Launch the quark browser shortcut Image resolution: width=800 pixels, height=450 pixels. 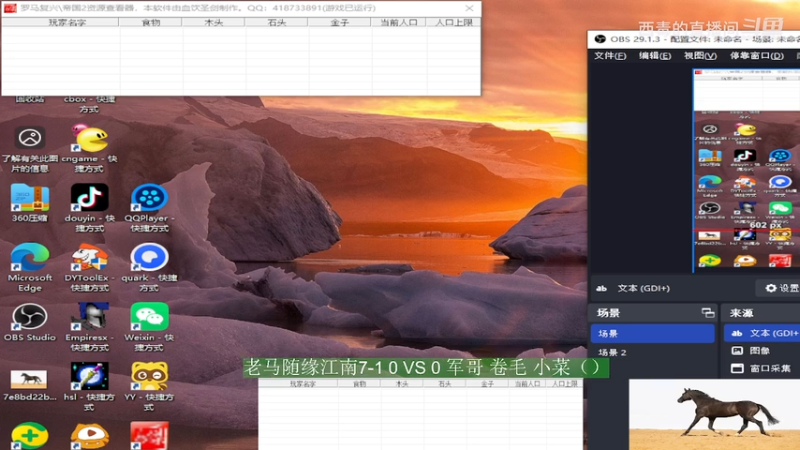(149, 257)
